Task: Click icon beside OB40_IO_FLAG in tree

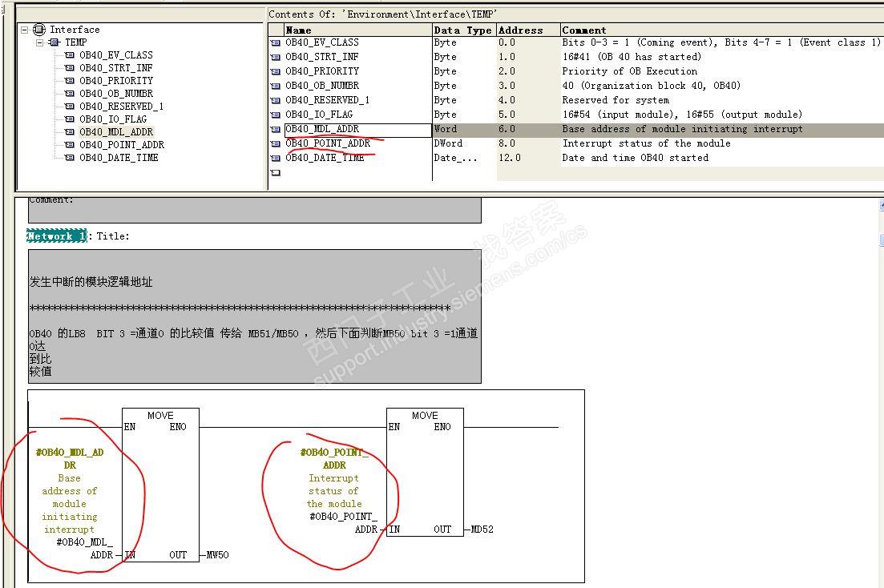Action: coord(70,119)
